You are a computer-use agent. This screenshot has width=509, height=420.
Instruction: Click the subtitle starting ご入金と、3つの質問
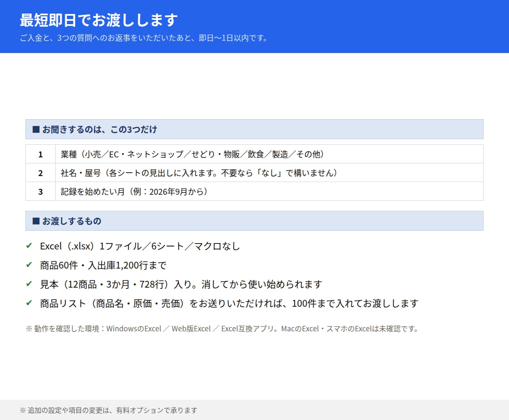144,38
